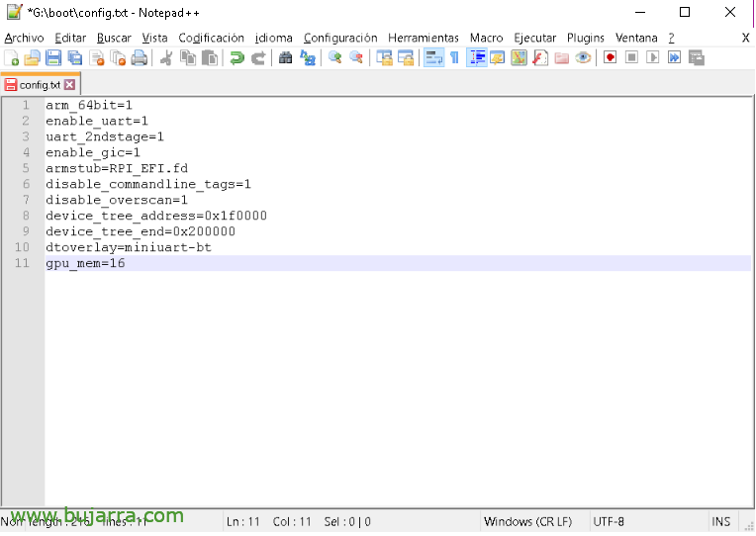Click the Redo arrow icon
The width and height of the screenshot is (756, 536).
click(x=258, y=57)
